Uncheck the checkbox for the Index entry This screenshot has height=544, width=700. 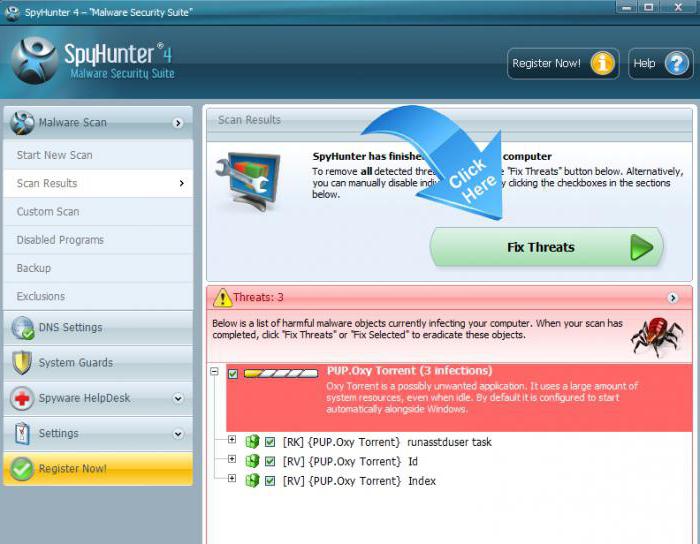pos(270,481)
